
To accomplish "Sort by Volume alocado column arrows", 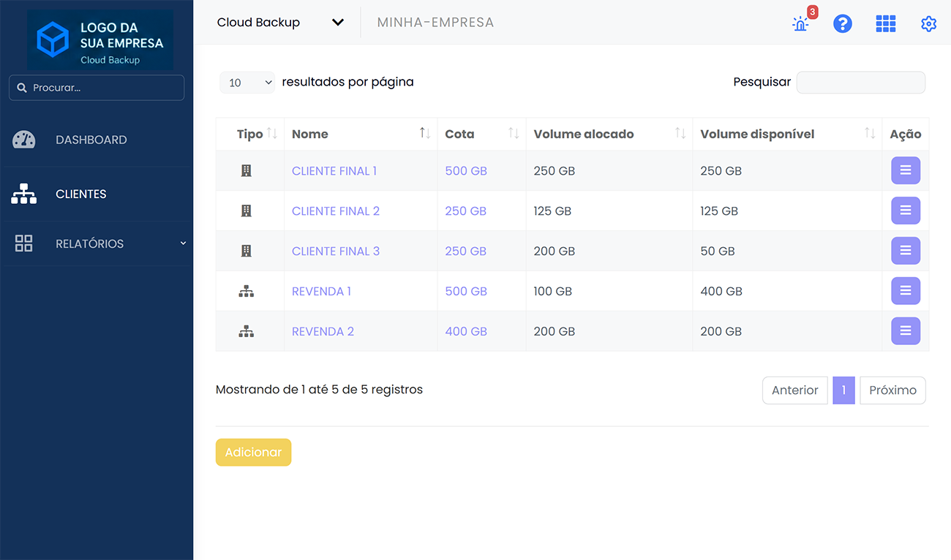I will [x=680, y=133].
